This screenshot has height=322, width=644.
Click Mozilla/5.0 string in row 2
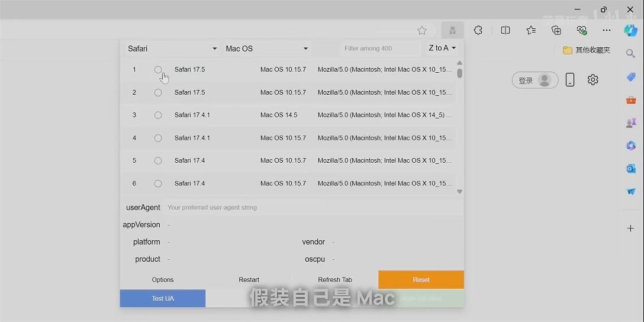[385, 92]
